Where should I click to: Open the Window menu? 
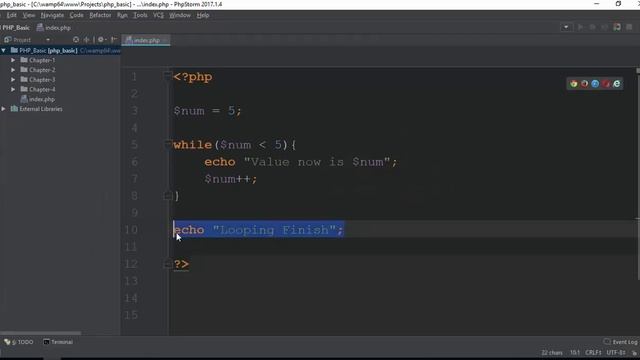tap(180, 15)
